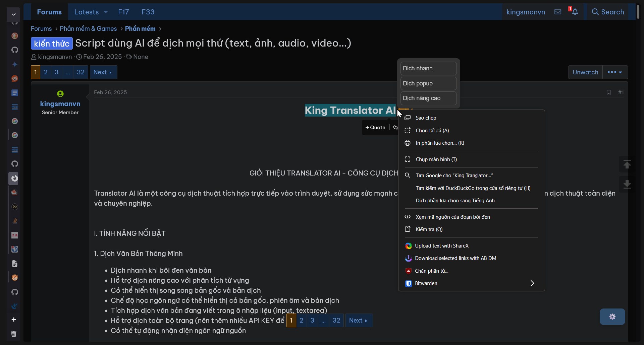The height and width of the screenshot is (345, 644).
Task: Add a new tab with the plus icon
Action: (14, 320)
